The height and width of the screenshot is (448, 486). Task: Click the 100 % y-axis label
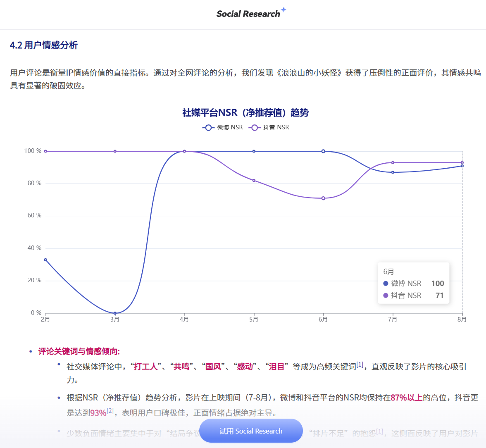(x=33, y=151)
